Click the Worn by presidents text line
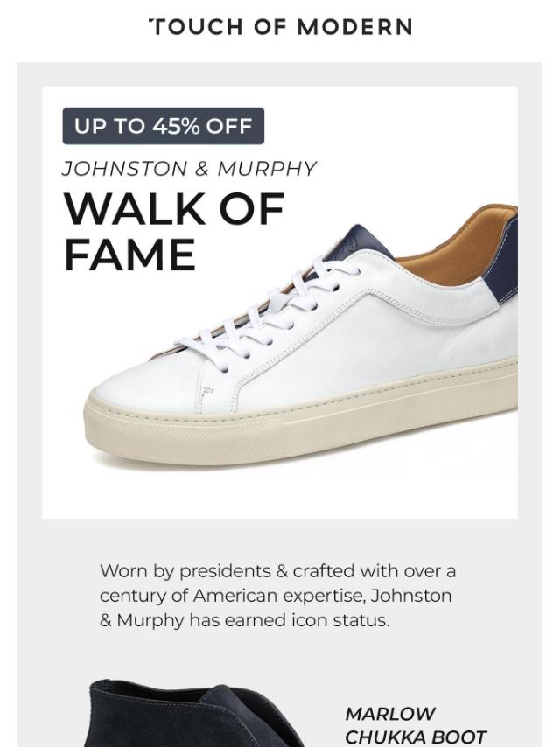560x747 pixels. click(278, 570)
